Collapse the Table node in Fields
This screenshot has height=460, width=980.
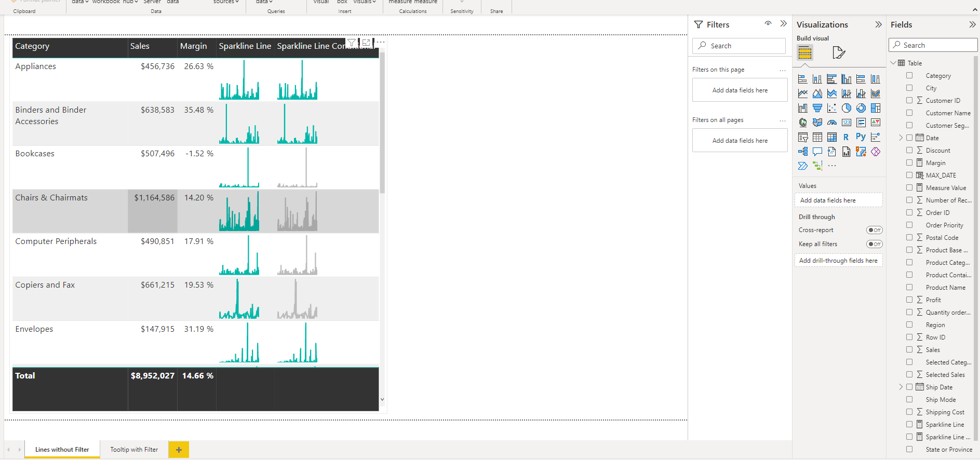coord(893,63)
